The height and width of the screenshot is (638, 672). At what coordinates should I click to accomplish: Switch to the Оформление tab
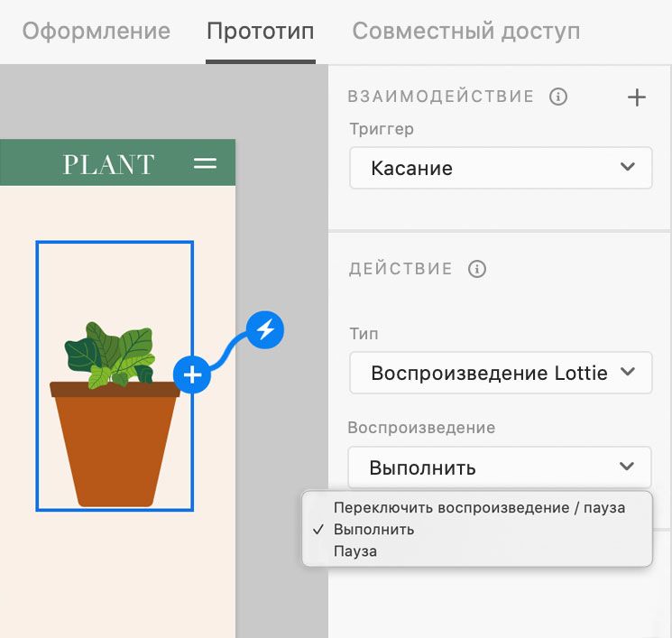tap(96, 32)
